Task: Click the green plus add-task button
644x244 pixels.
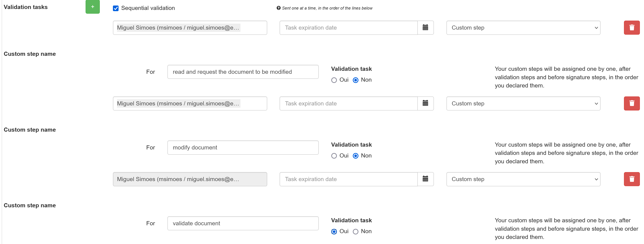Action: point(93,7)
